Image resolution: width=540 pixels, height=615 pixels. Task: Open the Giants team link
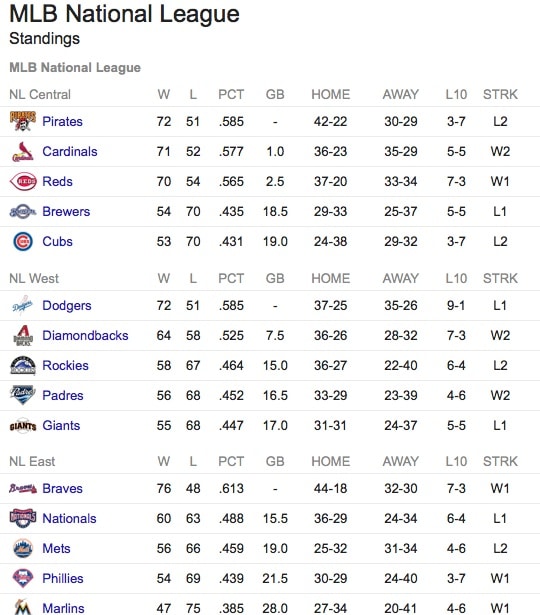click(61, 426)
